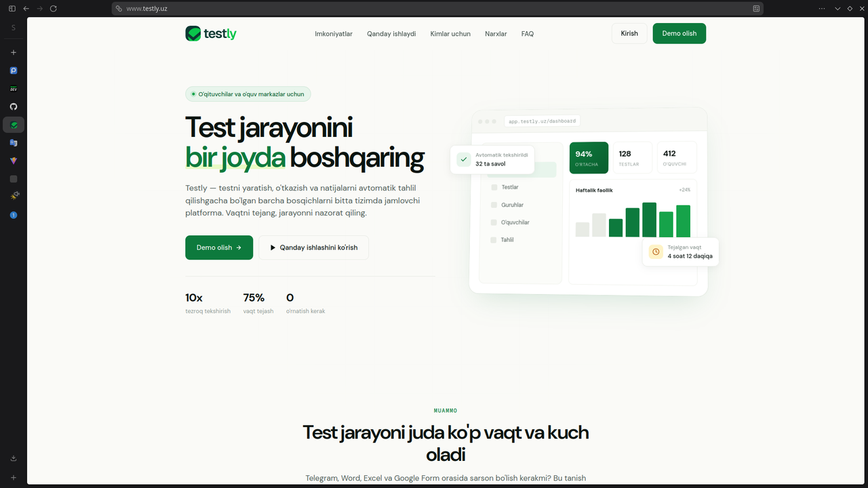This screenshot has width=868, height=488.
Task: Click hero Demo olish arrow button
Action: click(219, 247)
